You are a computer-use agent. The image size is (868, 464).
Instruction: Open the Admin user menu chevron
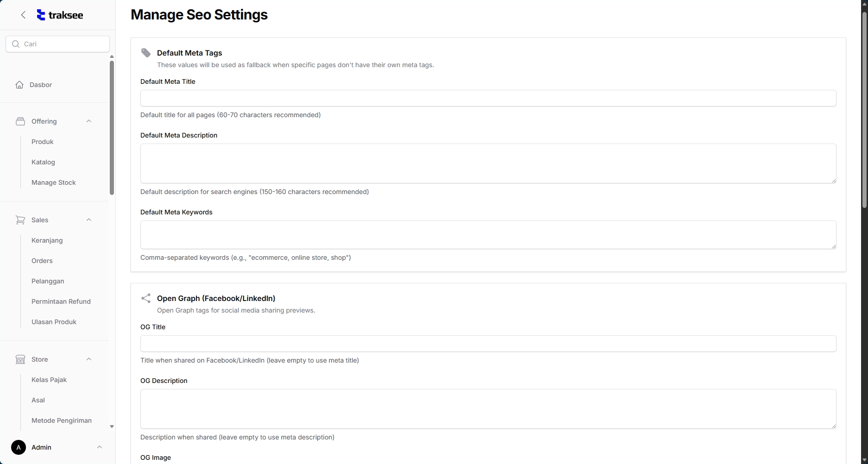[99, 447]
